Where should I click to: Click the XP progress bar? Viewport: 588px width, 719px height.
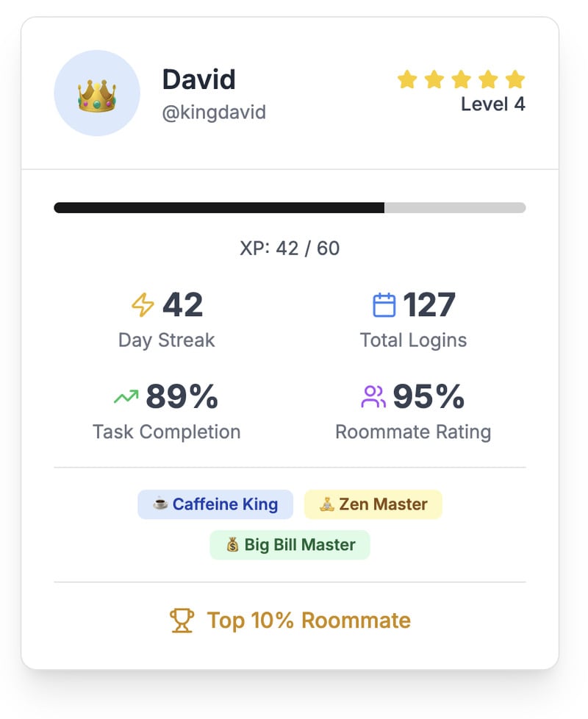click(x=290, y=208)
